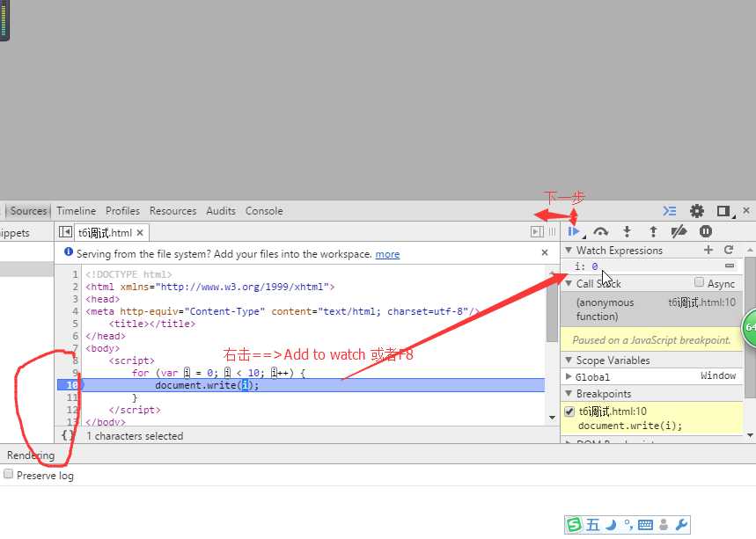Enable the Async call stack checkbox
This screenshot has height=539, width=756.
pyautogui.click(x=699, y=282)
